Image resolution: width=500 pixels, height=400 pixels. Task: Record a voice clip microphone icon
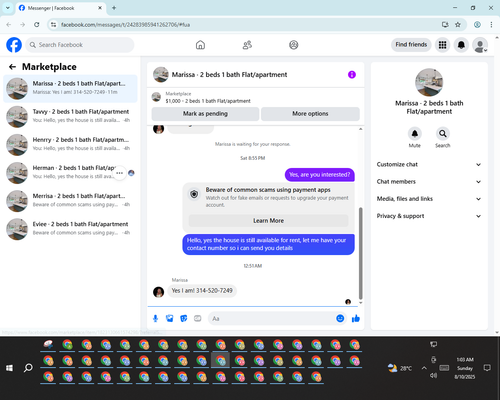point(155,318)
